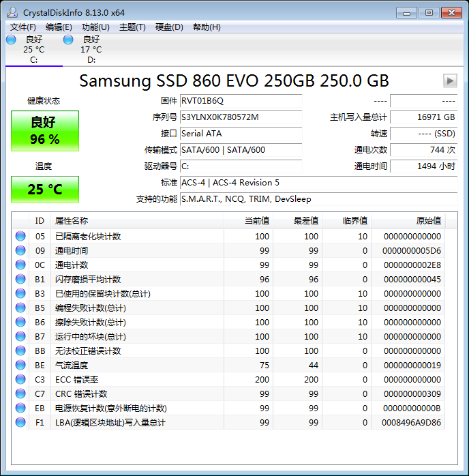The height and width of the screenshot is (476, 469).
Task: Switch to the D: drive tab
Action: pyautogui.click(x=91, y=49)
